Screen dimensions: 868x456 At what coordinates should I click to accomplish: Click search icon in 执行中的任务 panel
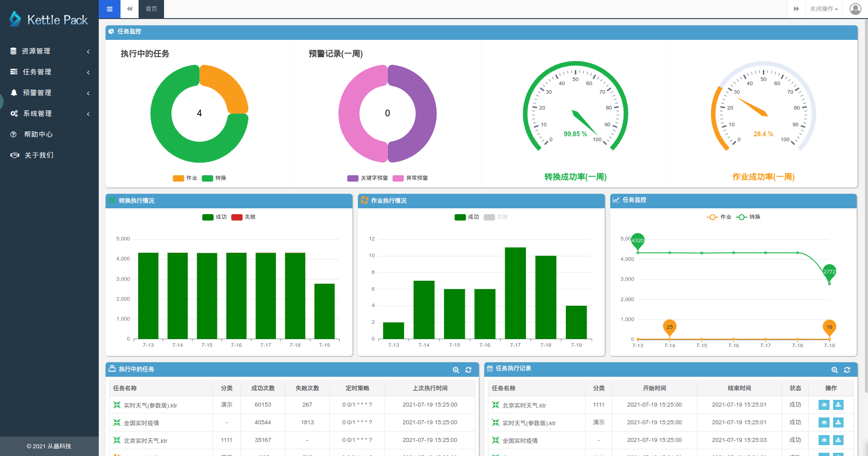pos(456,370)
